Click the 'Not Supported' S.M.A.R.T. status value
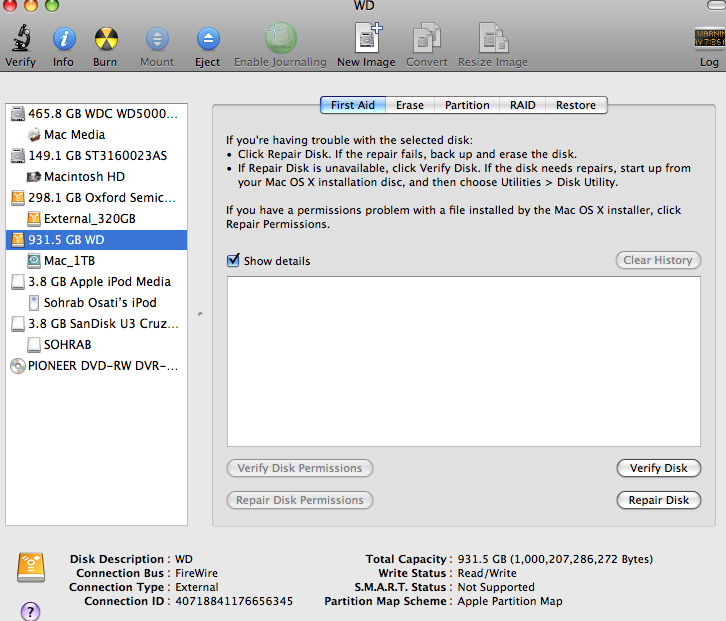This screenshot has height=621, width=726. tap(496, 587)
